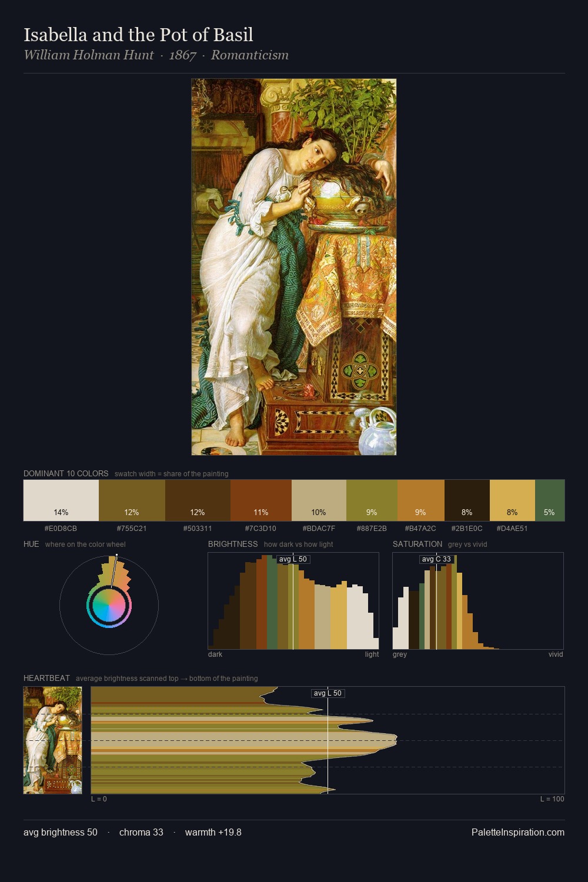
Task: Click the #887E2B hex code label
Action: point(372,528)
